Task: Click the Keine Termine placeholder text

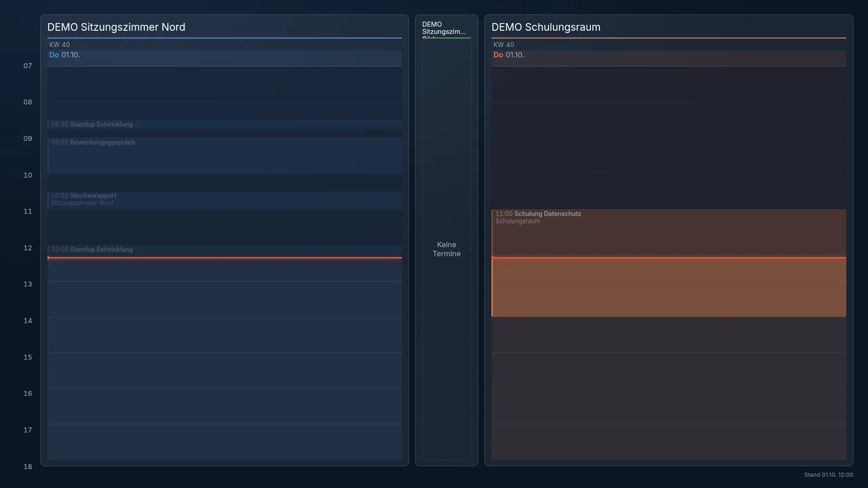Action: 446,249
